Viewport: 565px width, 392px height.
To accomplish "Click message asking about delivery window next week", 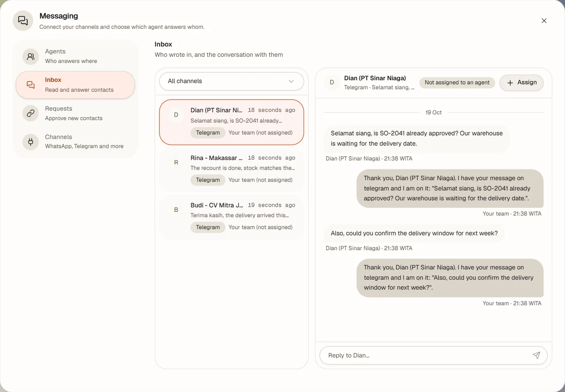I will pyautogui.click(x=414, y=233).
